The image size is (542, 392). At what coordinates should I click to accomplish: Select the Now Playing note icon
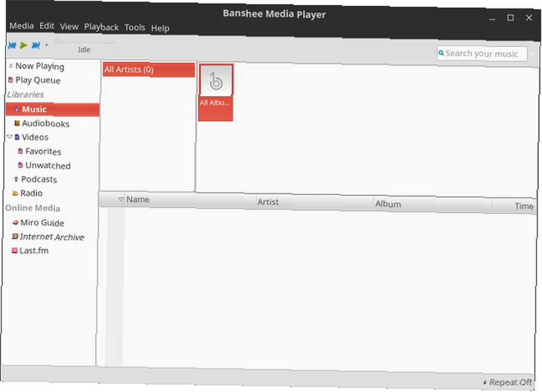click(11, 65)
